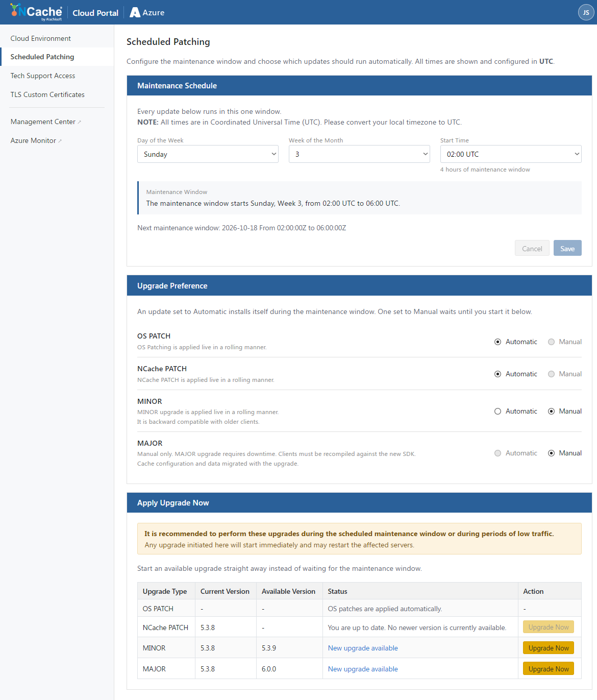Set NCache PATCH to Manual
The height and width of the screenshot is (700, 597).
551,374
